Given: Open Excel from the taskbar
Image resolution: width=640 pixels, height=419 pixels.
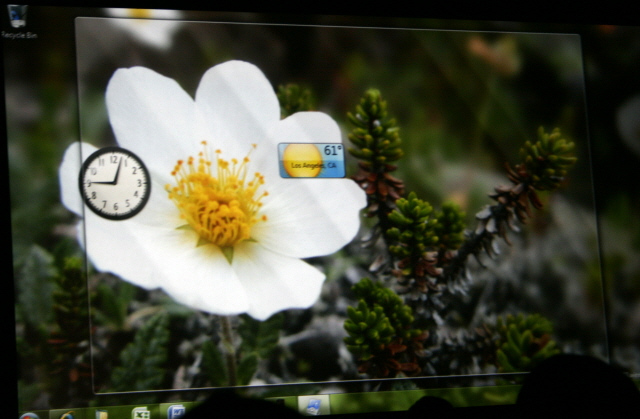Looking at the screenshot, I should (141, 413).
